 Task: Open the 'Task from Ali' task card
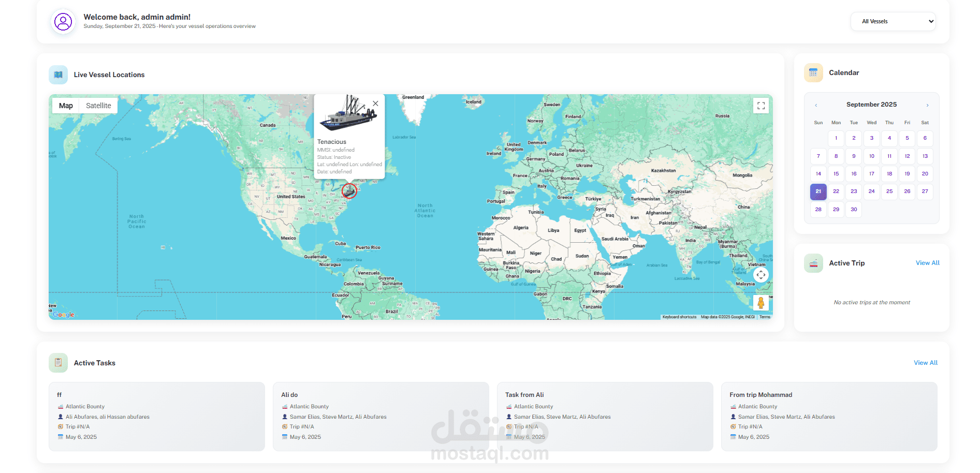(605, 417)
